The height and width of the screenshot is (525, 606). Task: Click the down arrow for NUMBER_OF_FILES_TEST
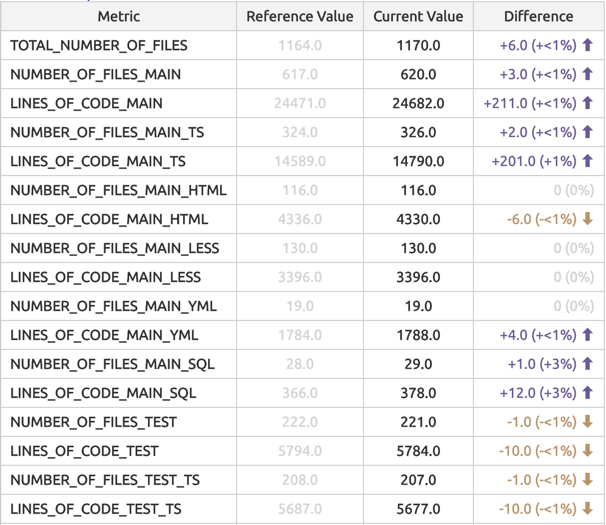(x=587, y=422)
